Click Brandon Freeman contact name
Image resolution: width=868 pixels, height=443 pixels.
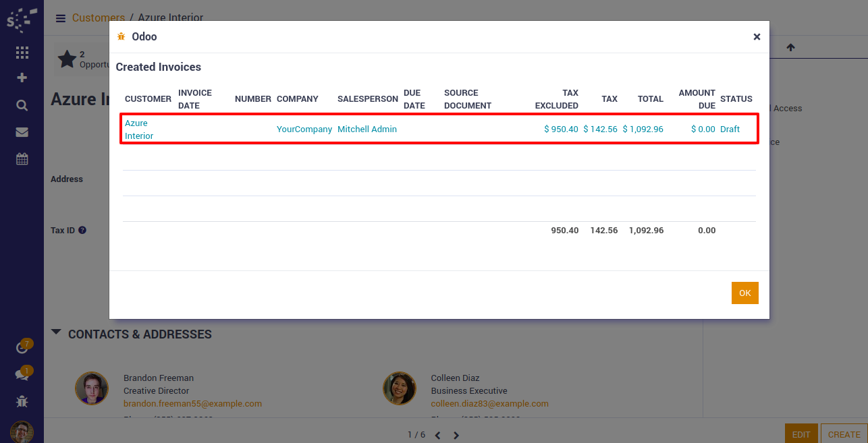tap(159, 378)
